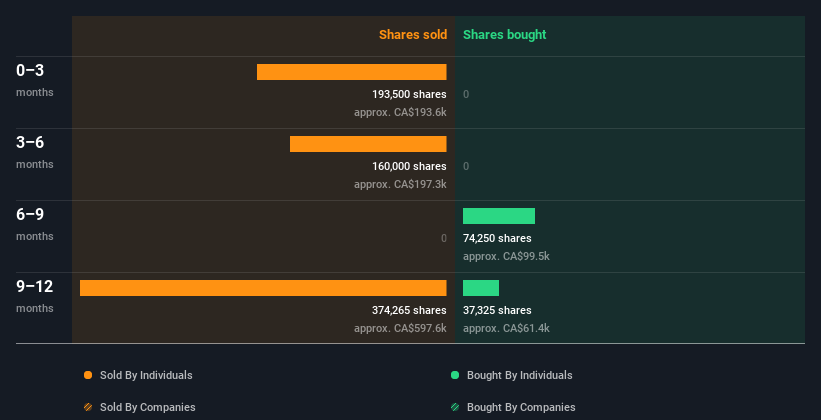Select the 9–12 months orange sold bar
The image size is (821, 420).
[263, 288]
